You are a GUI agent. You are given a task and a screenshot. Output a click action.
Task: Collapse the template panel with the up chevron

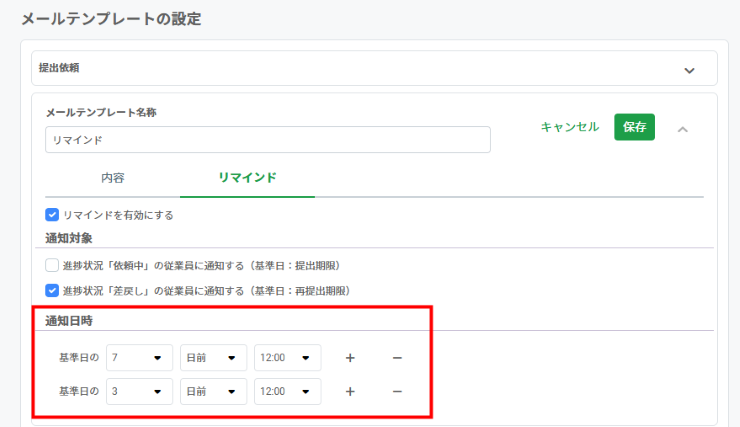tap(683, 128)
